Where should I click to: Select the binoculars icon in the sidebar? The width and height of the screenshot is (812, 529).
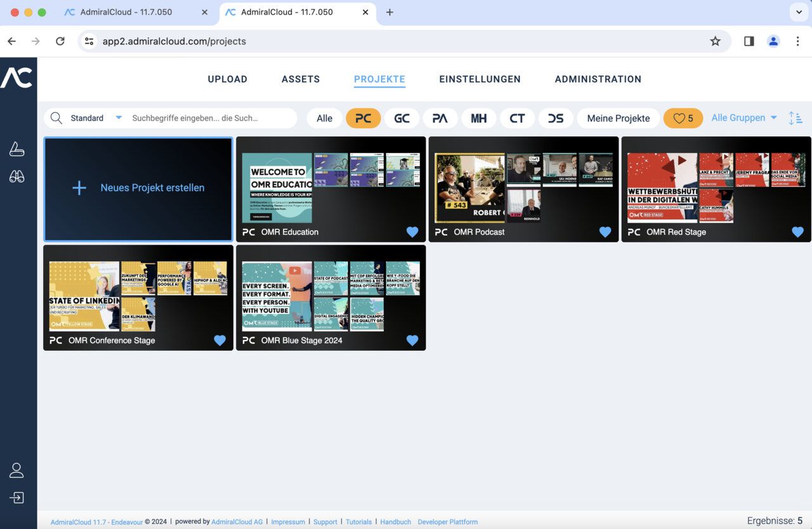click(17, 178)
